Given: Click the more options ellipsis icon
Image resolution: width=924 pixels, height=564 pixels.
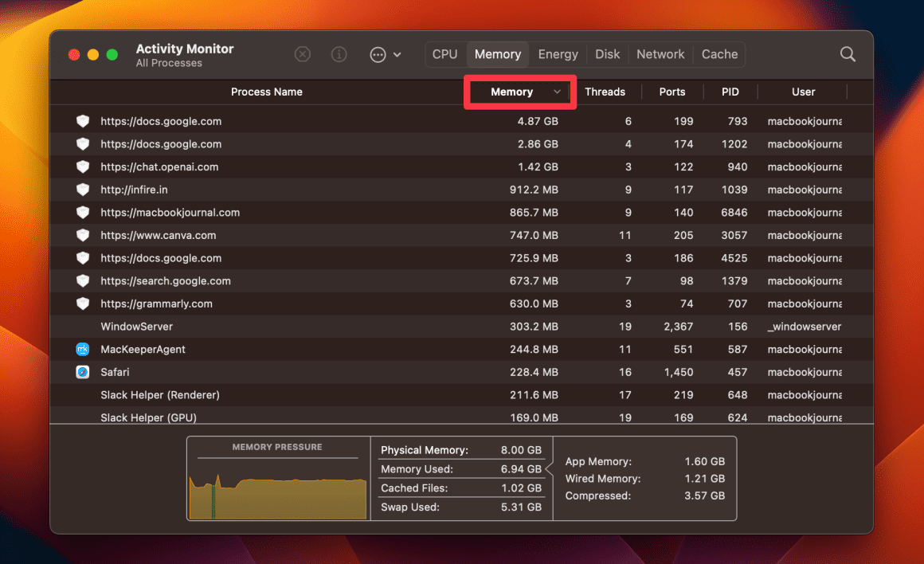Looking at the screenshot, I should [377, 54].
